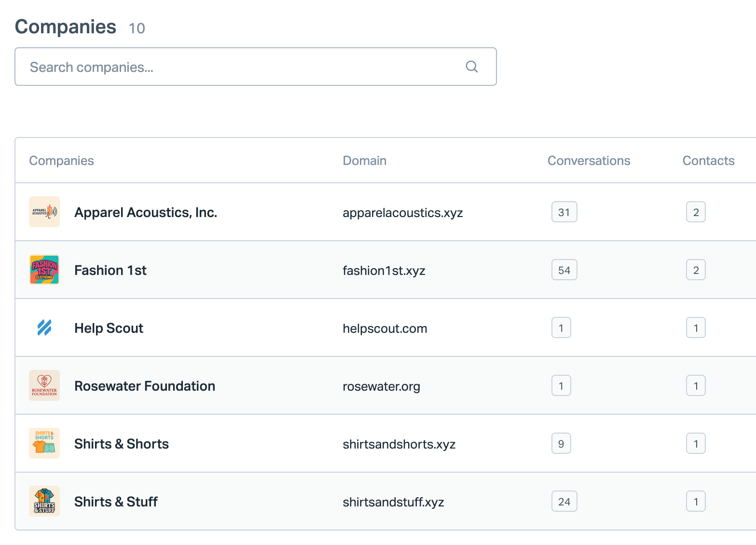The image size is (756, 545).
Task: Click Rosewater Foundation's conversations count badge
Action: (561, 385)
